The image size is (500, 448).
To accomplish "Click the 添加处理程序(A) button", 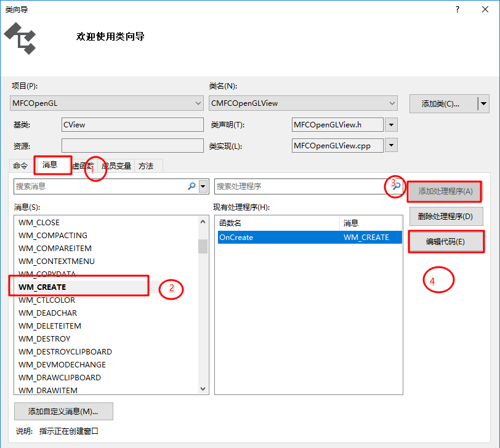I will pos(445,191).
